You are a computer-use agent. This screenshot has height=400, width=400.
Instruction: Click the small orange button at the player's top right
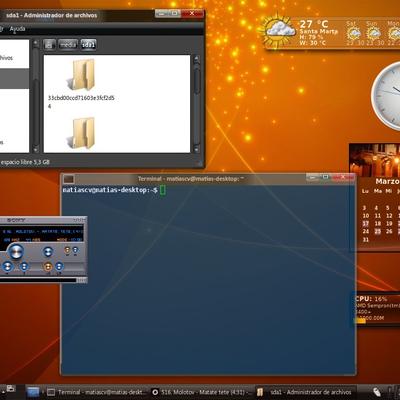tap(67, 250)
